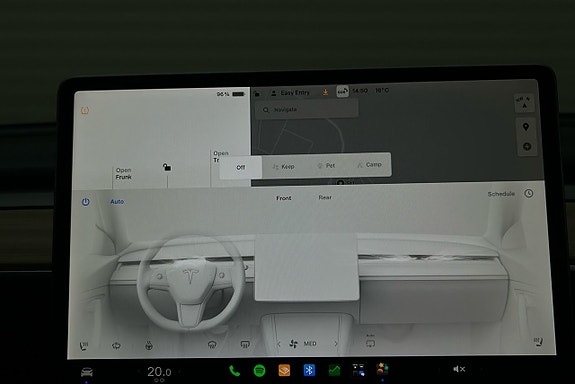The width and height of the screenshot is (575, 384).
Task: Turn off climate with the power icon
Action: (85, 202)
